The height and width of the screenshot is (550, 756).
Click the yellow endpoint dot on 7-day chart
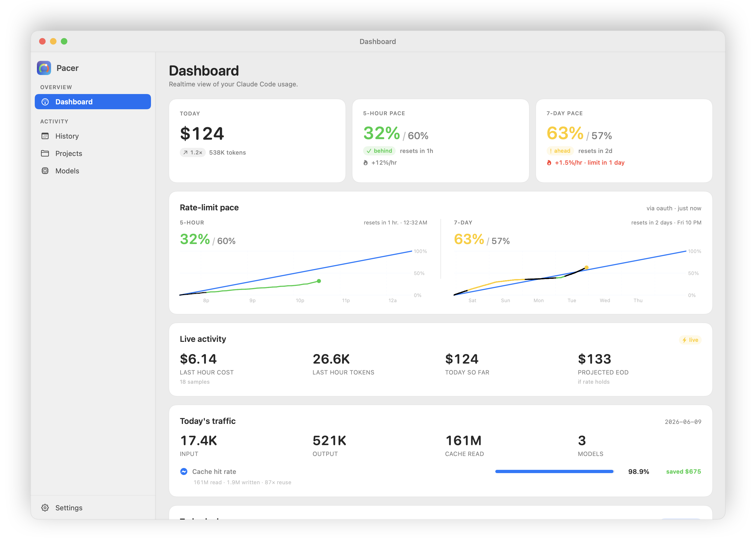click(x=586, y=267)
